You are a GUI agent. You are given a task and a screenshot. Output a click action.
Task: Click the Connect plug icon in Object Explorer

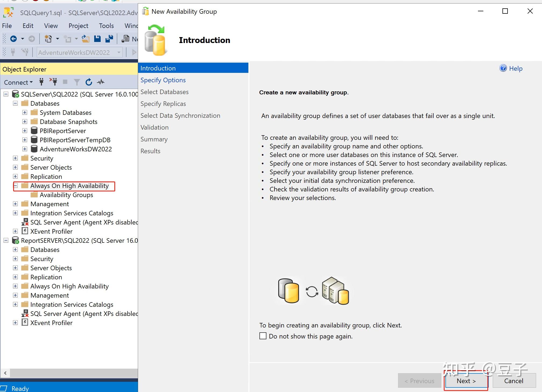pyautogui.click(x=42, y=82)
